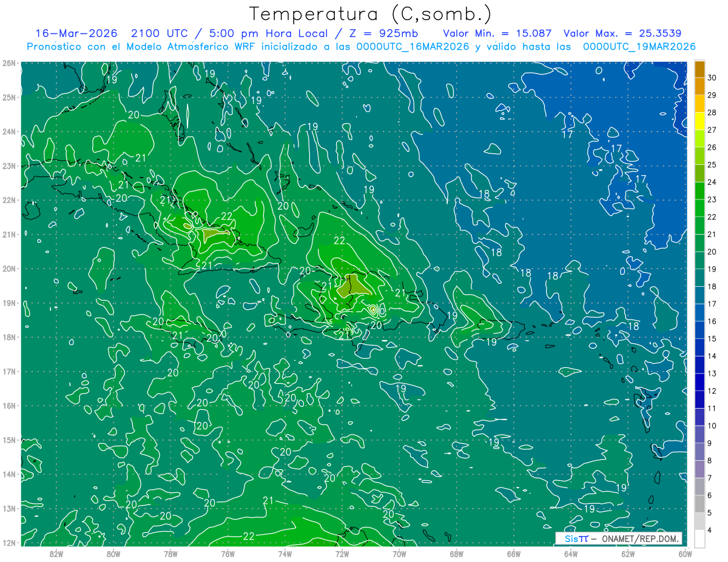Click the longitude axis label "74W"
728x562 pixels.
pos(285,553)
